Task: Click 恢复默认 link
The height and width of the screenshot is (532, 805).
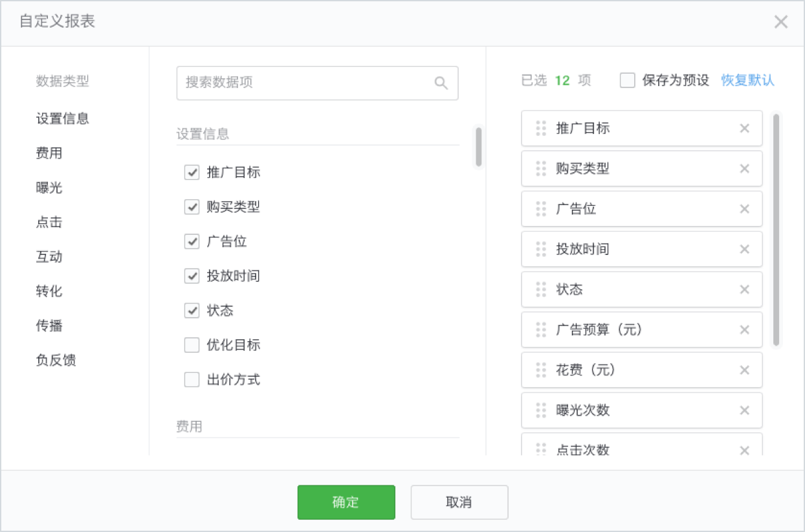Action: [x=747, y=80]
